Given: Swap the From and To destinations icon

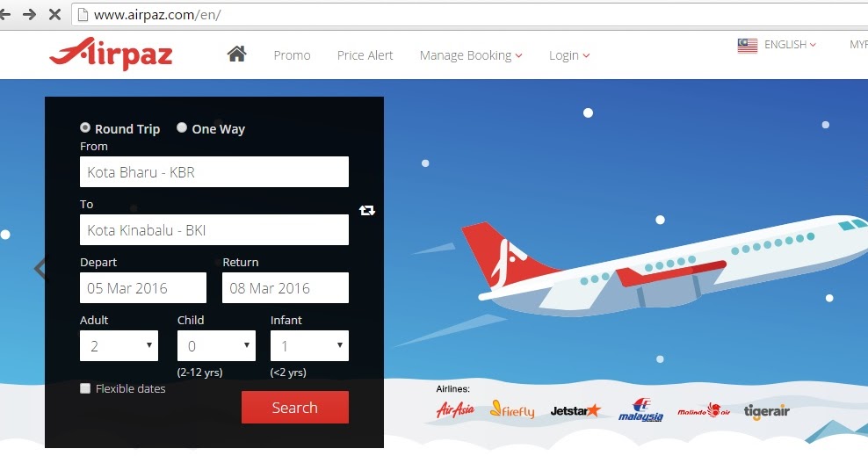Looking at the screenshot, I should coord(367,210).
